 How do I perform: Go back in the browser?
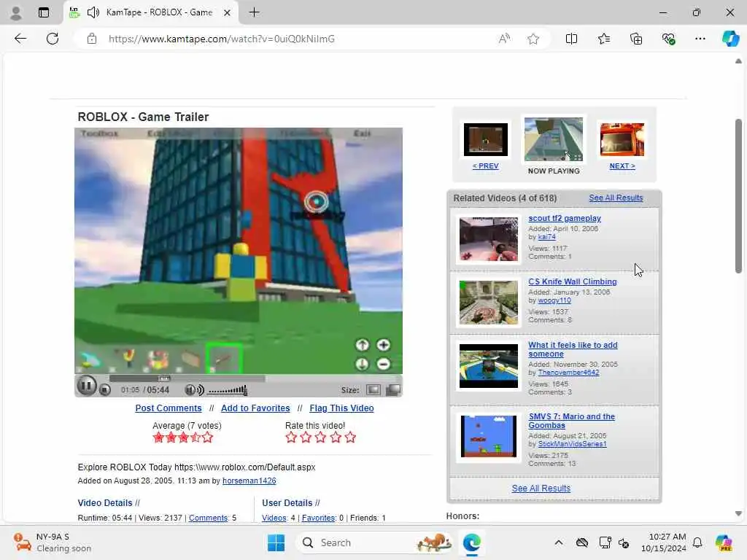[x=20, y=39]
